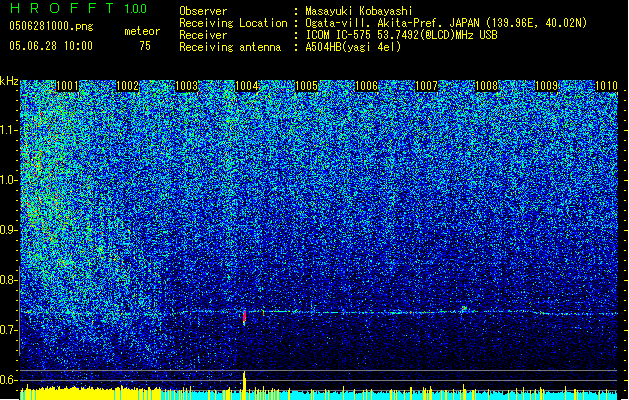Click the Receiving antenna field label
Screen dimensions: 629x400
click(230, 47)
